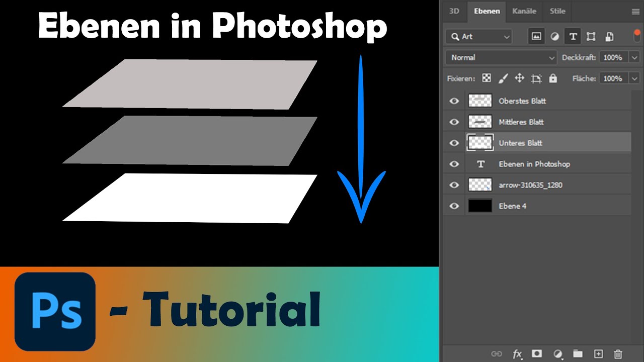Toggle the layer filtering switch
Screen dimensions: 644x362
637,36
